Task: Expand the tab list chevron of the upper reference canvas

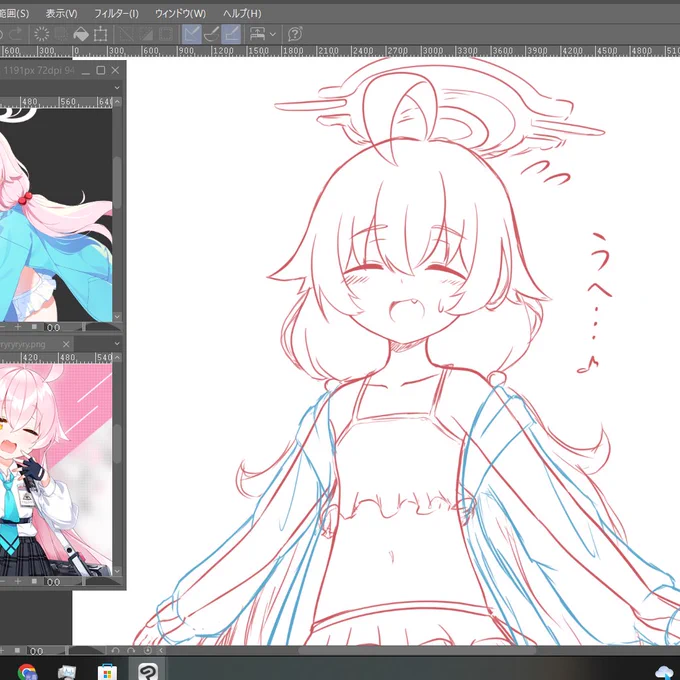Action: [x=117, y=88]
